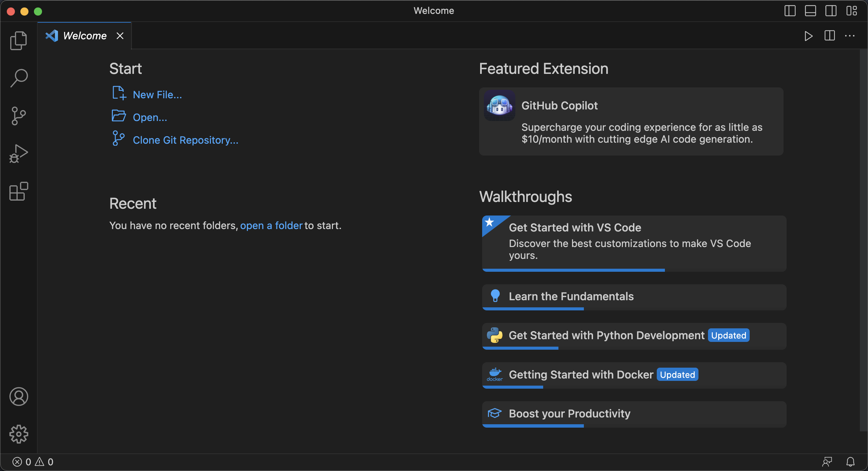Toggle the primary side bar layout button
Image resolution: width=868 pixels, height=471 pixels.
pyautogui.click(x=790, y=11)
